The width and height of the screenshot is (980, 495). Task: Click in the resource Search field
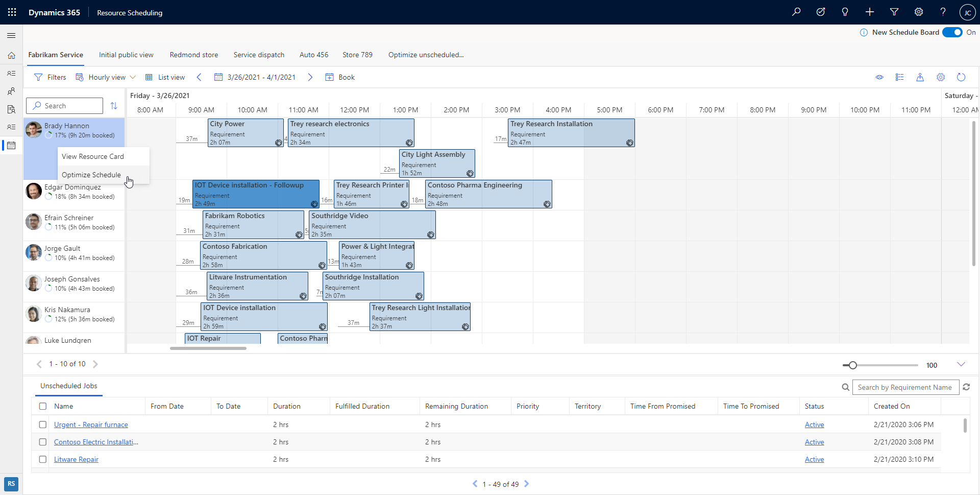(x=64, y=106)
